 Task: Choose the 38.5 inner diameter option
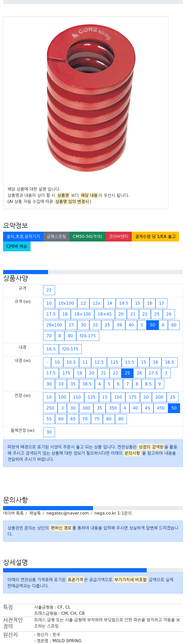pyautogui.click(x=87, y=384)
